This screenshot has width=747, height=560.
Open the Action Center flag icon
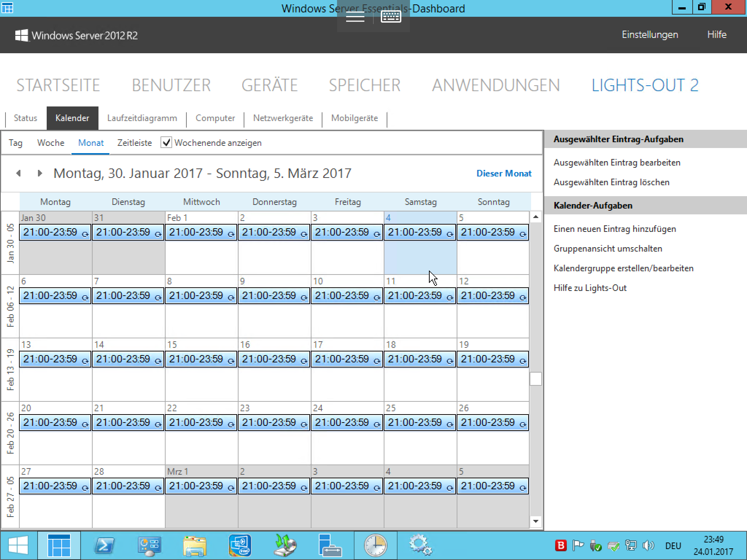point(578,546)
